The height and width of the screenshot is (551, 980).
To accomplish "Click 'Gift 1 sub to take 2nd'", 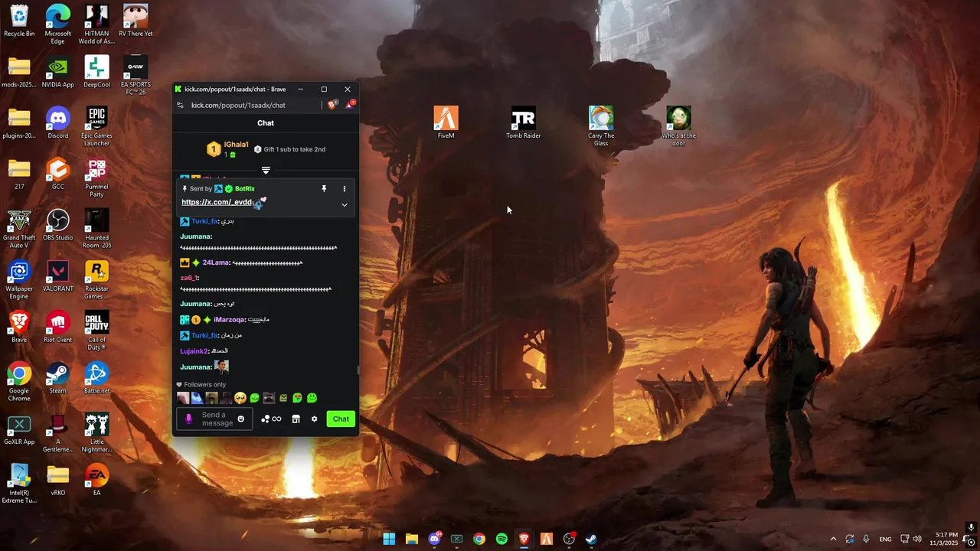I will 295,149.
